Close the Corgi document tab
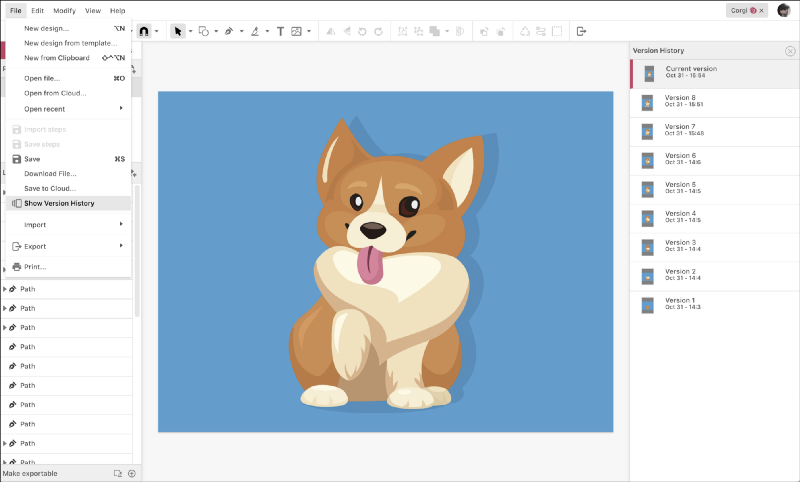800x482 pixels. [762, 10]
